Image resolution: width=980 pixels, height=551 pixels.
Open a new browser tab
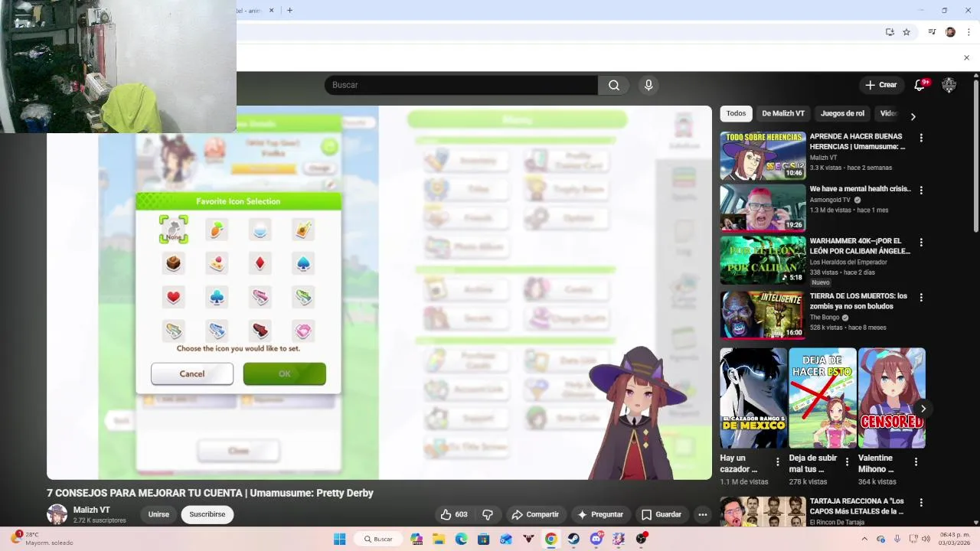(289, 10)
